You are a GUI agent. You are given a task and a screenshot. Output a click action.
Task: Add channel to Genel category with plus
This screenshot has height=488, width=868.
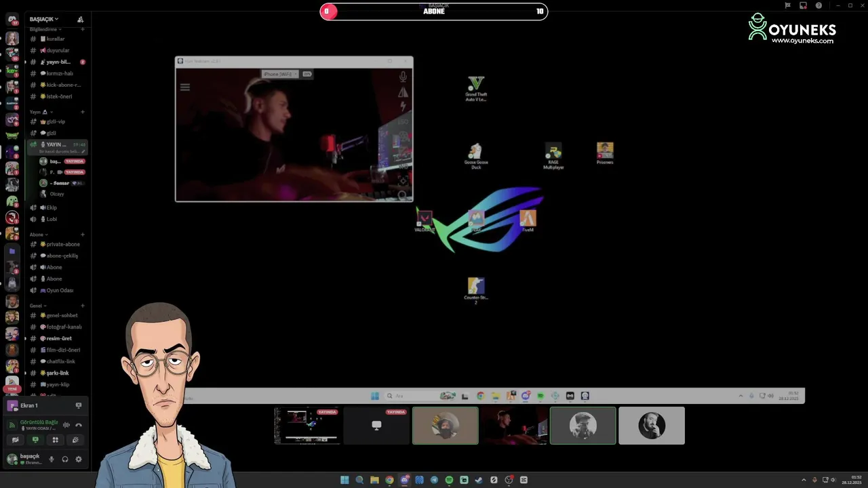click(83, 306)
